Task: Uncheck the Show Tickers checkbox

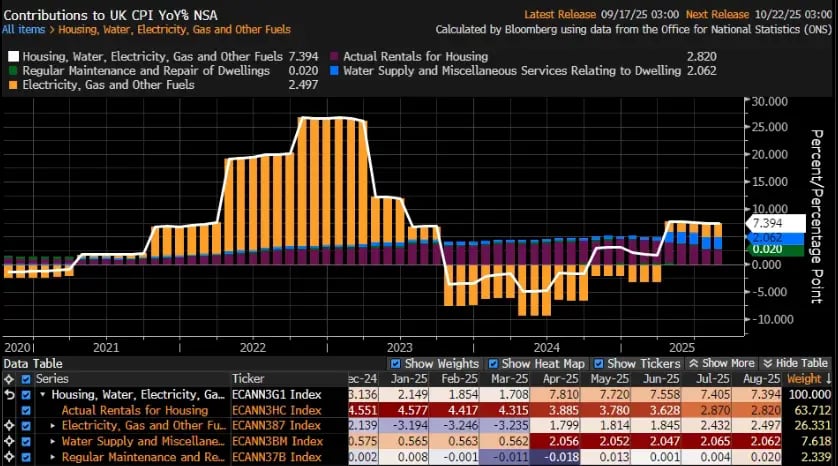Action: (x=600, y=364)
